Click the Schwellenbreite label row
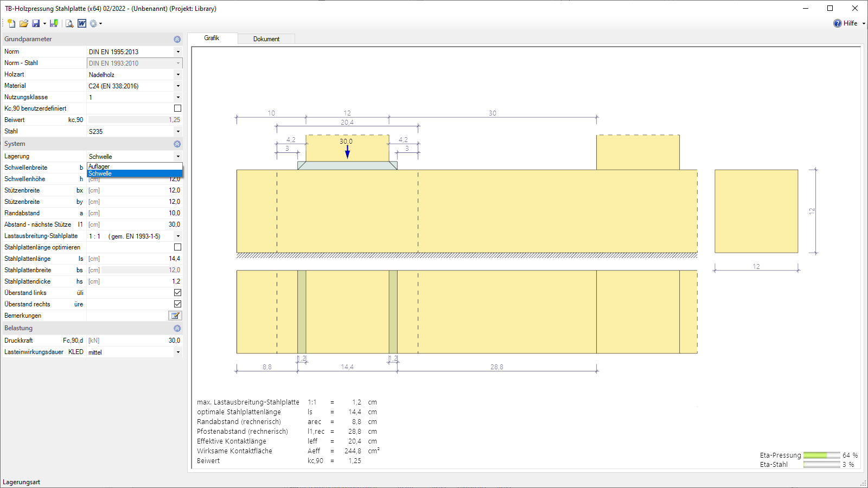868x488 pixels. (x=43, y=168)
